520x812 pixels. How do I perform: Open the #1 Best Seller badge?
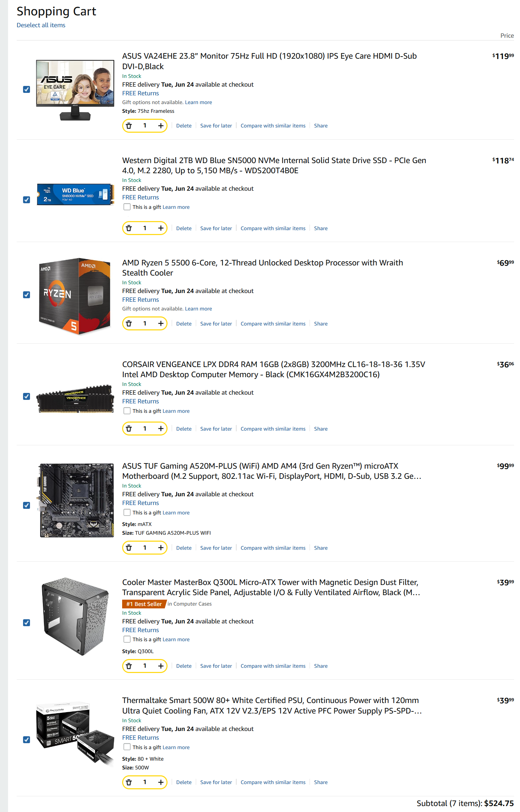pyautogui.click(x=144, y=604)
